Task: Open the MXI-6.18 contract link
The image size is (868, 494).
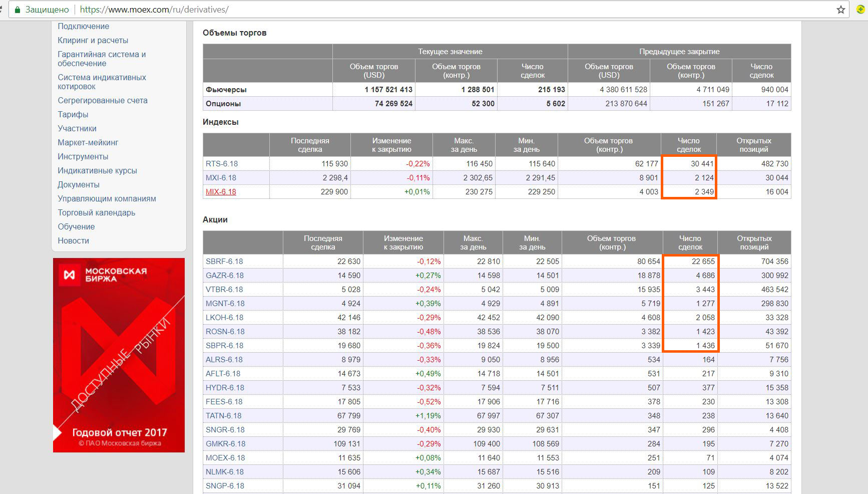Action: coord(221,177)
